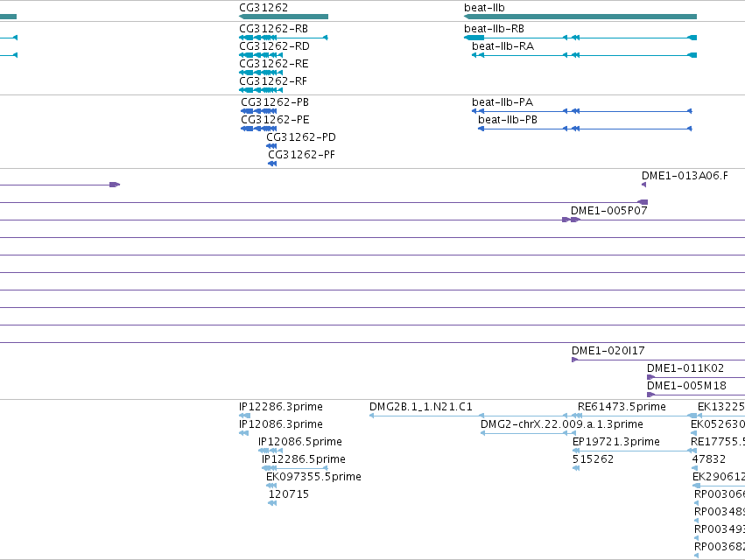Screen dimensions: 745x560
Task: Click the DME1-005P07 purple arrow glyphs
Action: tap(571, 220)
